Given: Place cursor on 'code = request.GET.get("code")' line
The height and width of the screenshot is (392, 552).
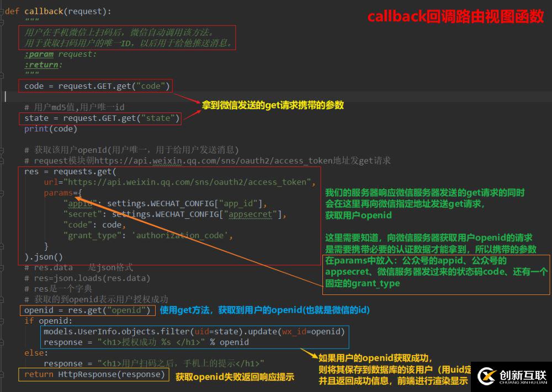Looking at the screenshot, I should (97, 86).
